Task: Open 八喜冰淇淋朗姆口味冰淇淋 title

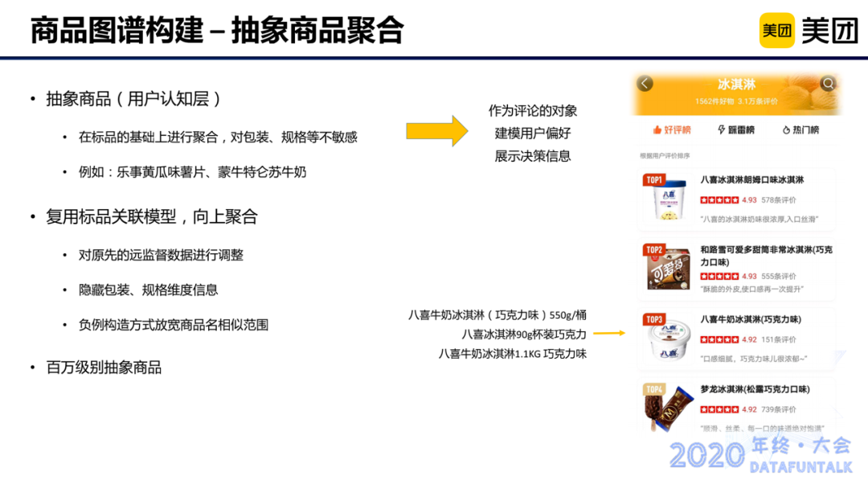Action: pos(751,179)
